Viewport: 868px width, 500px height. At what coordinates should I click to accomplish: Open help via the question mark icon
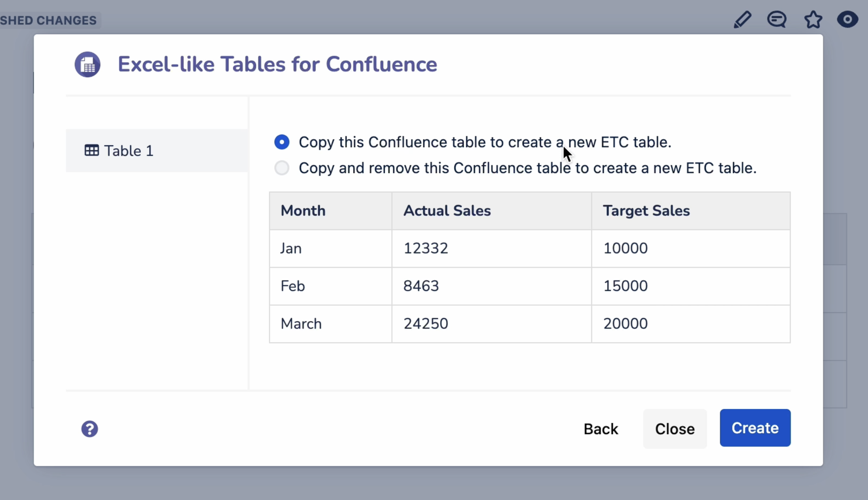point(90,429)
